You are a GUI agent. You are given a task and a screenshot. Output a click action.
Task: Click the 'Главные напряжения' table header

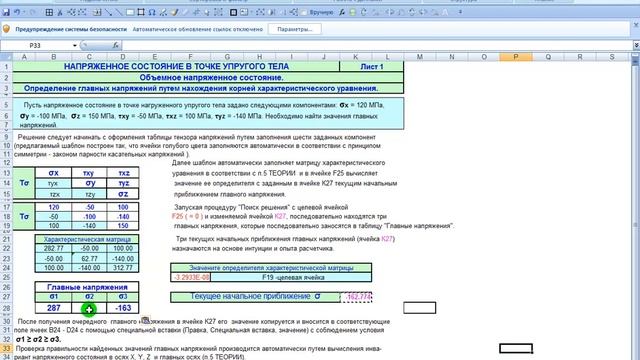tap(87, 287)
